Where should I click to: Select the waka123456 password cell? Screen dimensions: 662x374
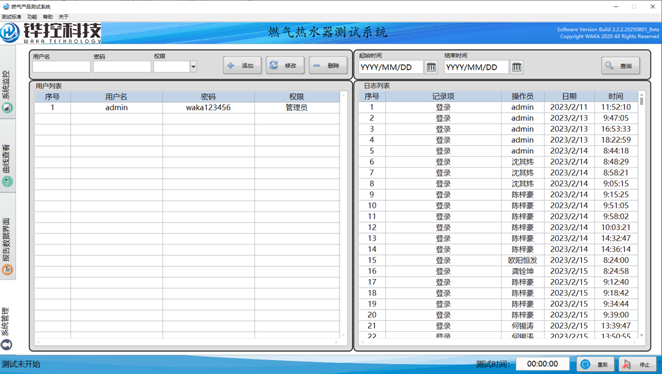pyautogui.click(x=208, y=108)
